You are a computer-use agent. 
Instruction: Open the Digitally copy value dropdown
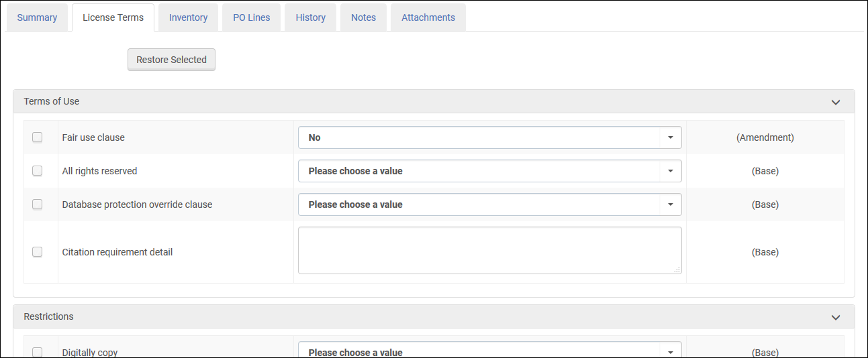click(490, 350)
